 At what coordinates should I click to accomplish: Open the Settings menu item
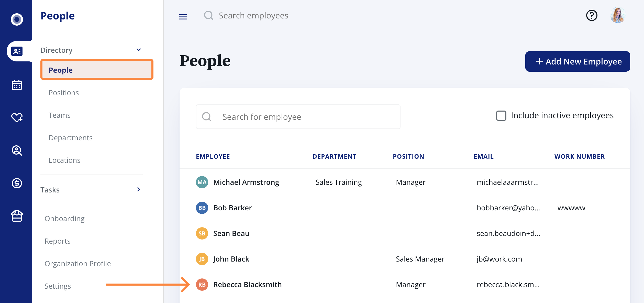(x=58, y=286)
